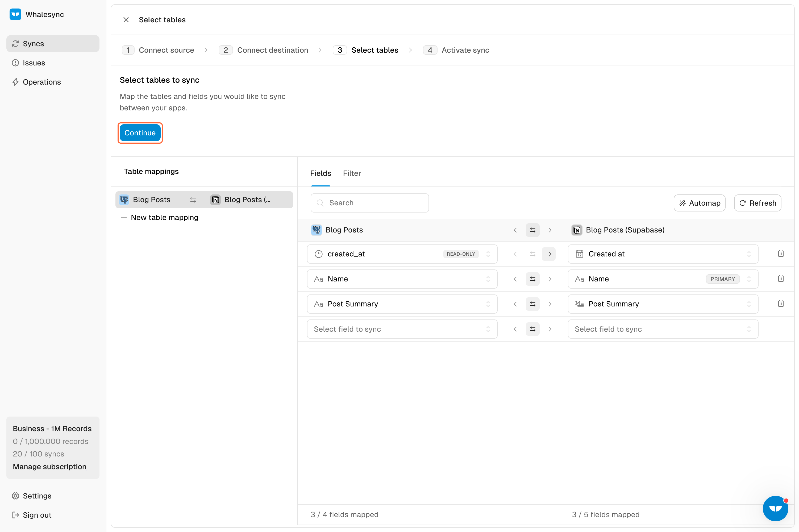Open the left Select field to sync dropdown

402,329
